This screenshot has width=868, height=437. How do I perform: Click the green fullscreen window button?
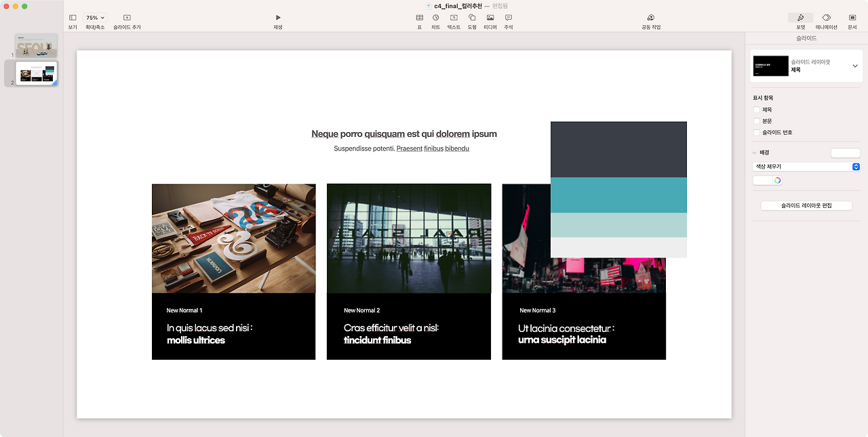24,6
